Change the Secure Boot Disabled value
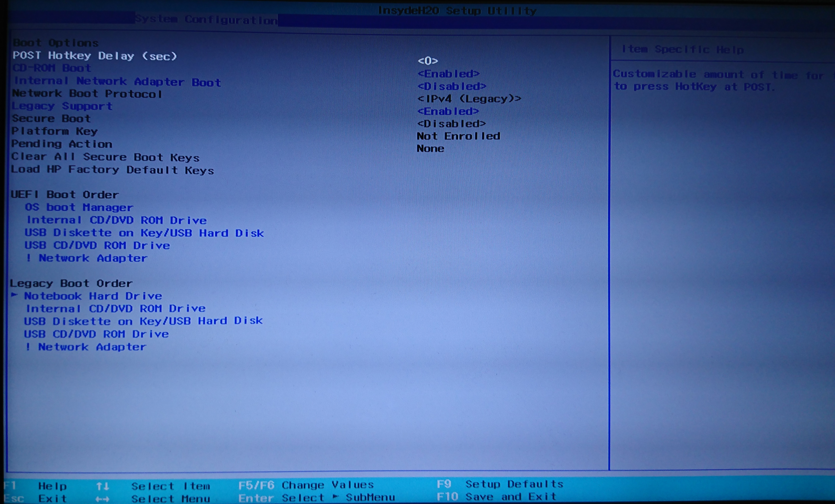This screenshot has height=504, width=835. (451, 124)
